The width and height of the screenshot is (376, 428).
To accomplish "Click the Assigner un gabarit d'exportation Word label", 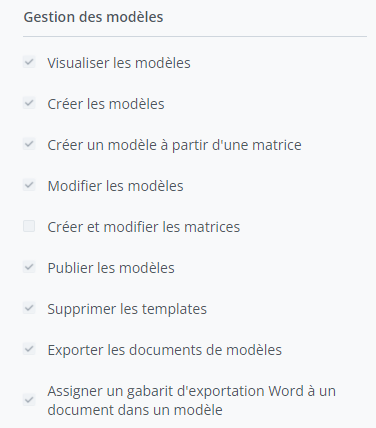I will [x=192, y=400].
